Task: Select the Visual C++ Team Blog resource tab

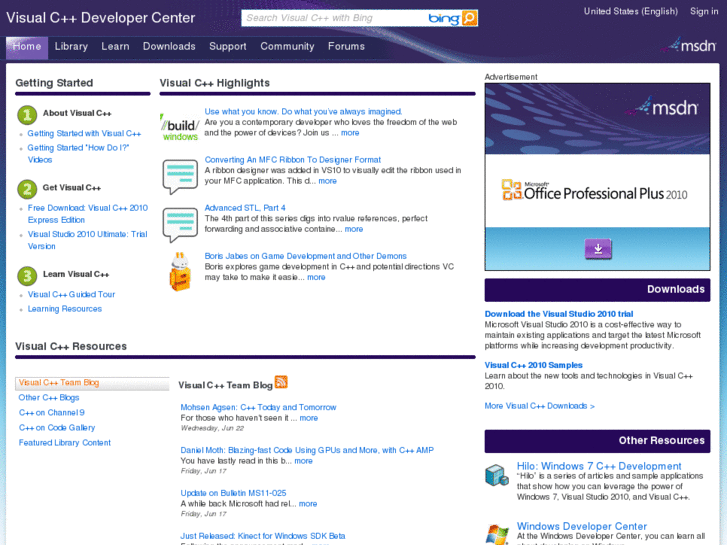Action: tap(92, 383)
